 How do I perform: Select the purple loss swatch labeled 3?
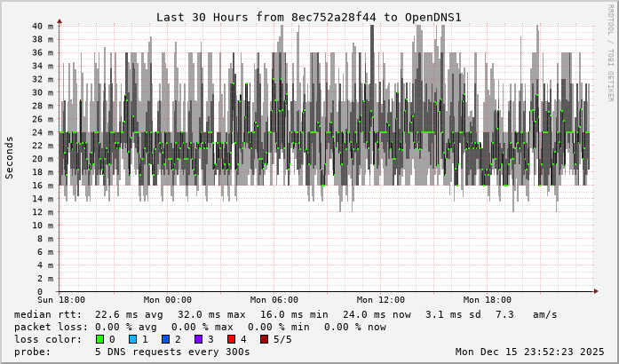click(x=199, y=339)
